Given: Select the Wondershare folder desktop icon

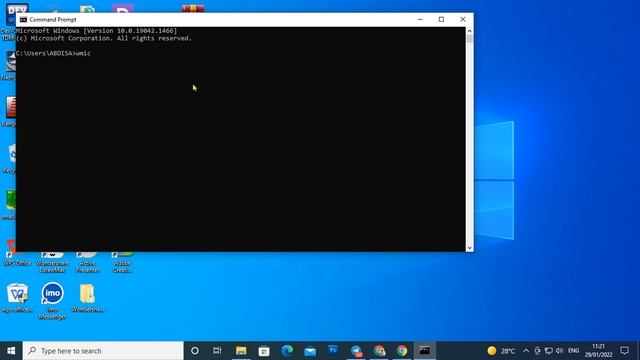Looking at the screenshot, I should click(87, 298).
